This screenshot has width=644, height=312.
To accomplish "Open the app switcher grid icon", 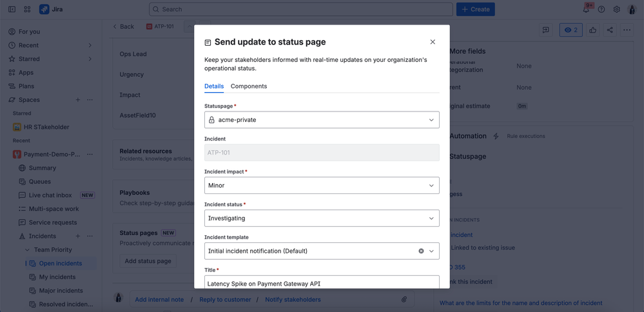I will point(27,9).
